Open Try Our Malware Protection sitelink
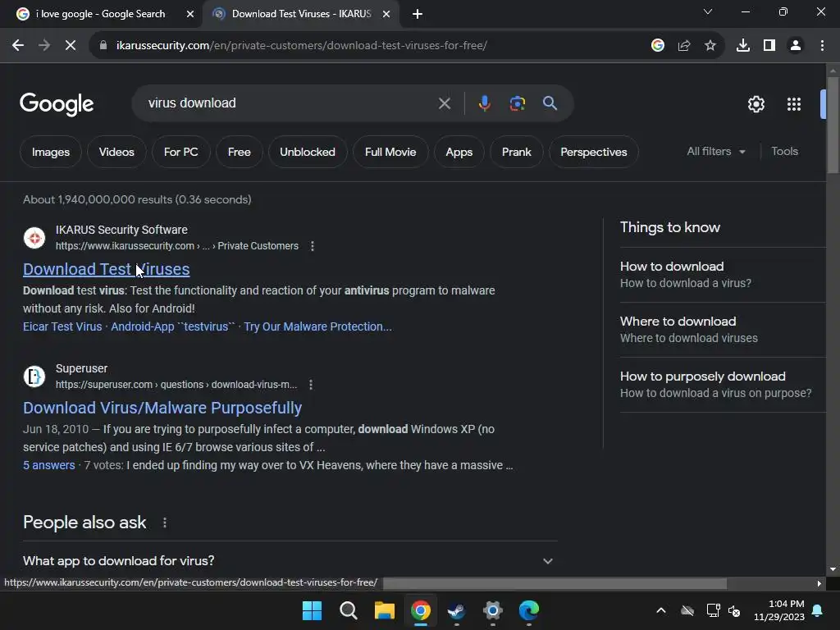The height and width of the screenshot is (630, 840). click(317, 326)
